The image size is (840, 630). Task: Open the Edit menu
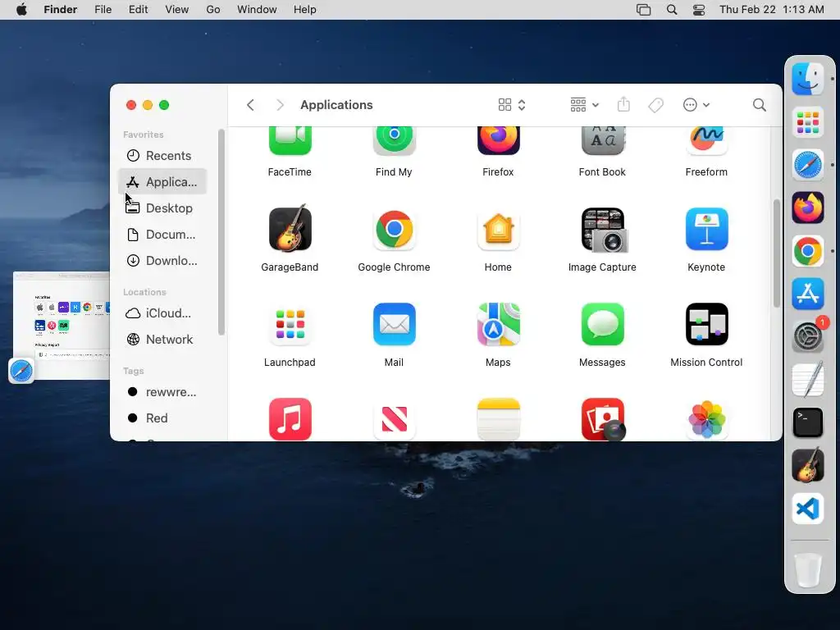[138, 10]
